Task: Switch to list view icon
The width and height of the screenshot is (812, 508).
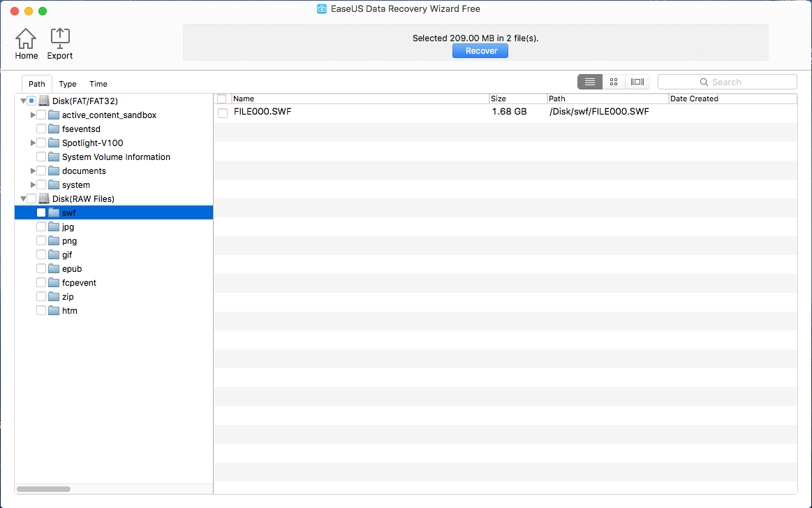Action: [590, 82]
